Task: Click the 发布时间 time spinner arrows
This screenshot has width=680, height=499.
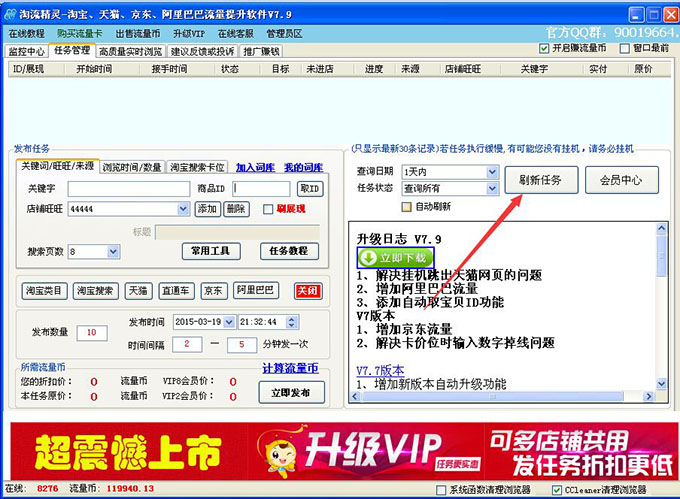Action: (292, 322)
